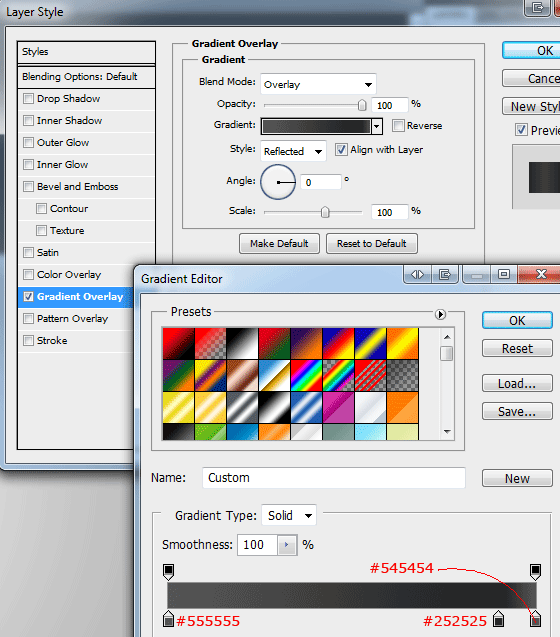Screen dimensions: 560x637
Task: Click the Load... button
Action: (517, 383)
